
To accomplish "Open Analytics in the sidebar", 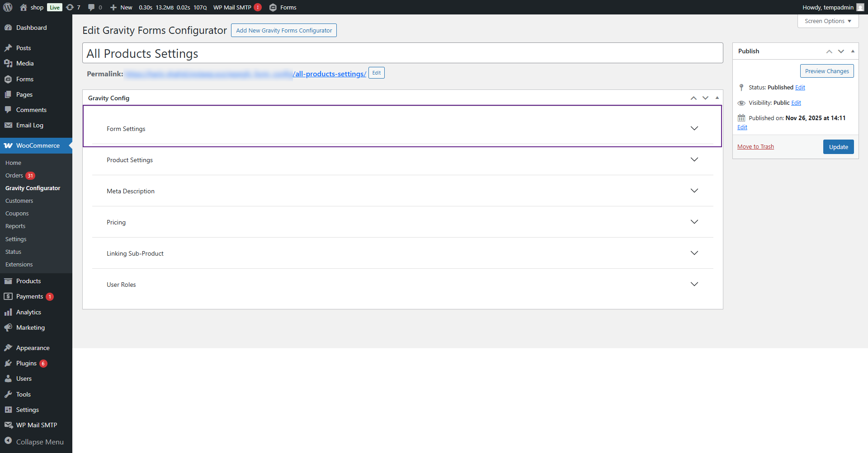I will point(28,312).
